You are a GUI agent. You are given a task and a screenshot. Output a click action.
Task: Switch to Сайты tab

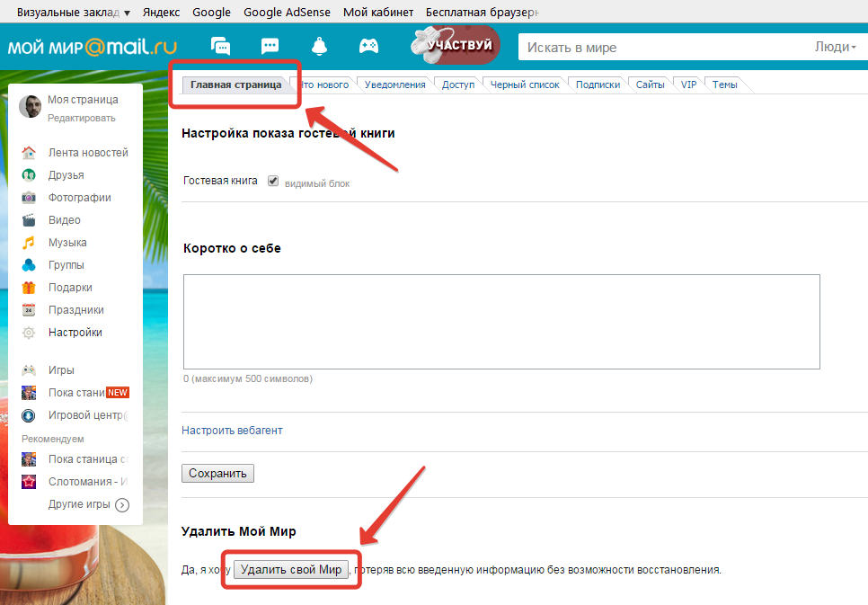tap(650, 85)
